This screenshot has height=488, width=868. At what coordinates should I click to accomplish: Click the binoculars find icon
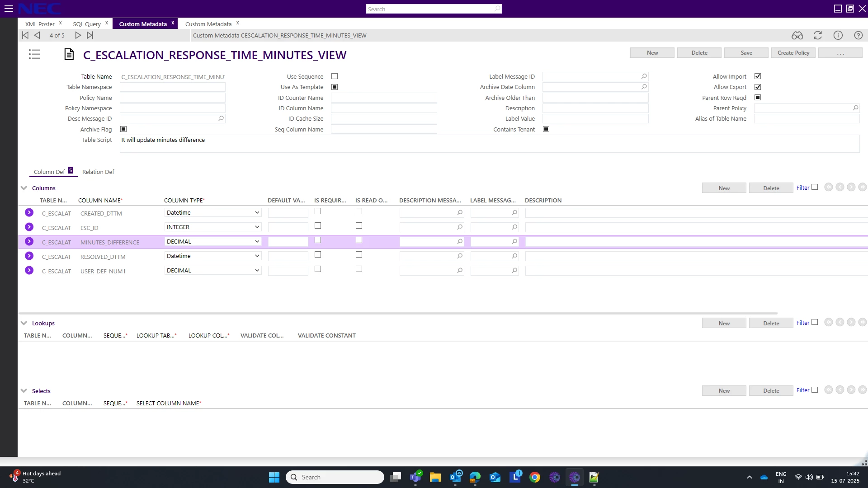797,35
